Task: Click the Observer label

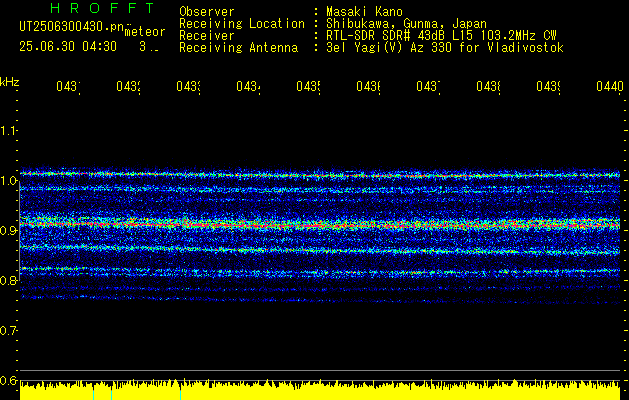Action: [207, 12]
